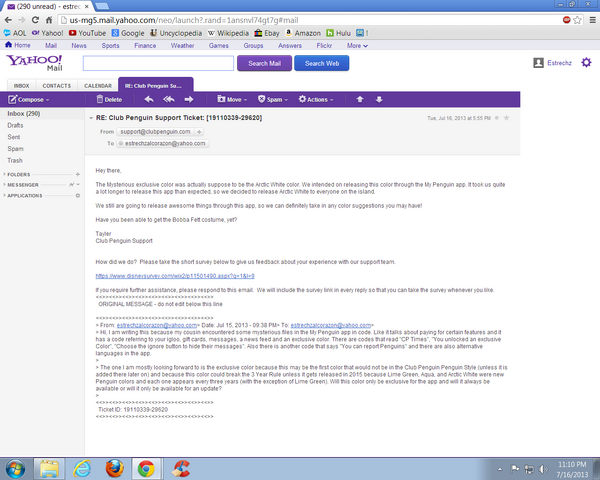Click the Estrechz username link
Viewport: 600px width, 480px height.
coord(559,63)
